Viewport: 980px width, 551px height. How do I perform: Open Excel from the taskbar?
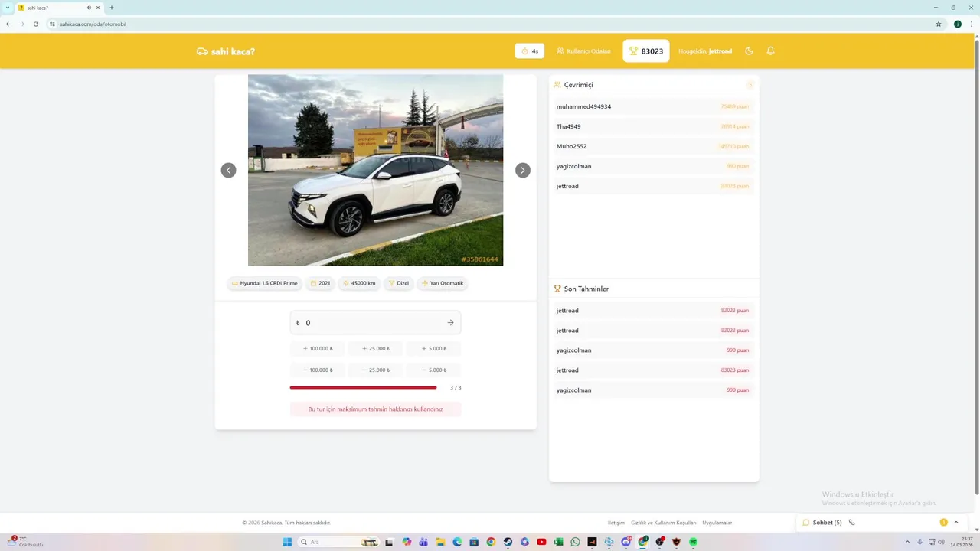558,542
